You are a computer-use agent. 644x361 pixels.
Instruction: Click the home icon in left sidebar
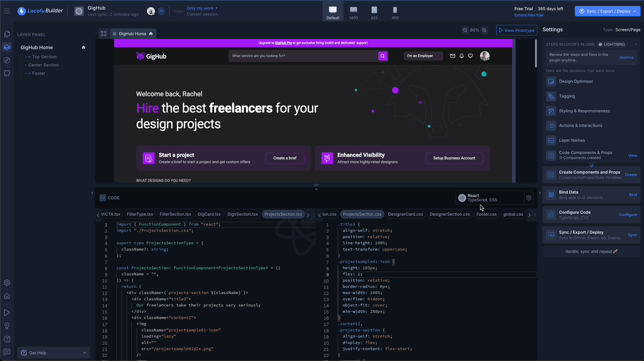tap(7, 296)
